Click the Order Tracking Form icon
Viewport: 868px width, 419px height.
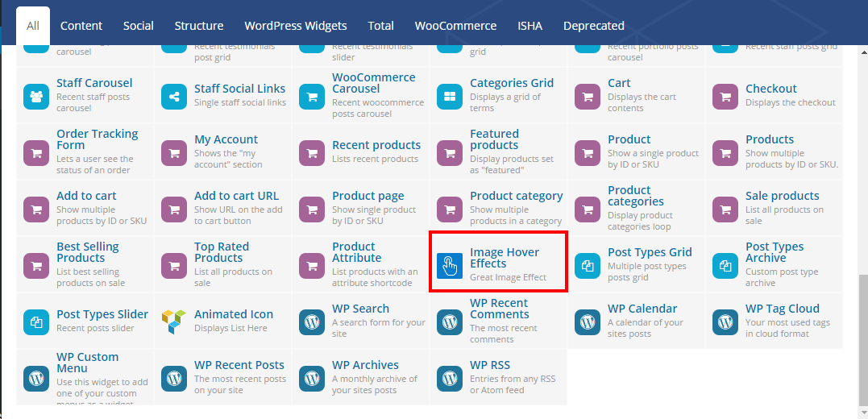click(36, 153)
